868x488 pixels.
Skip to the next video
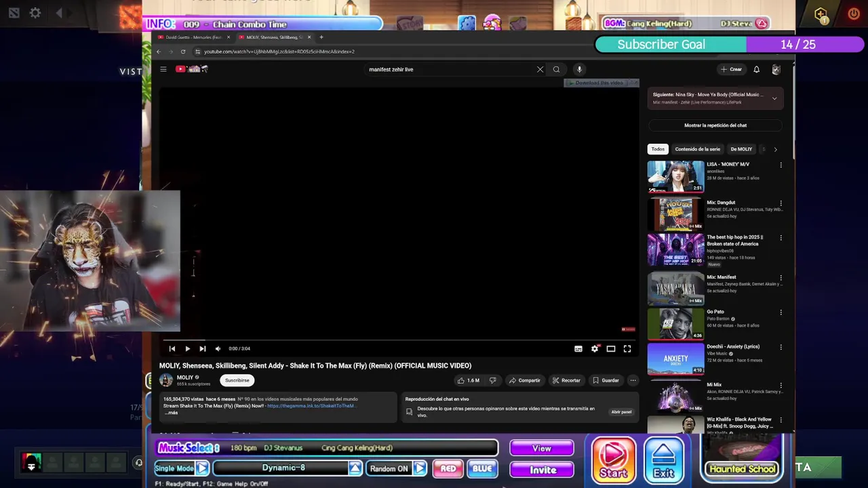202,348
